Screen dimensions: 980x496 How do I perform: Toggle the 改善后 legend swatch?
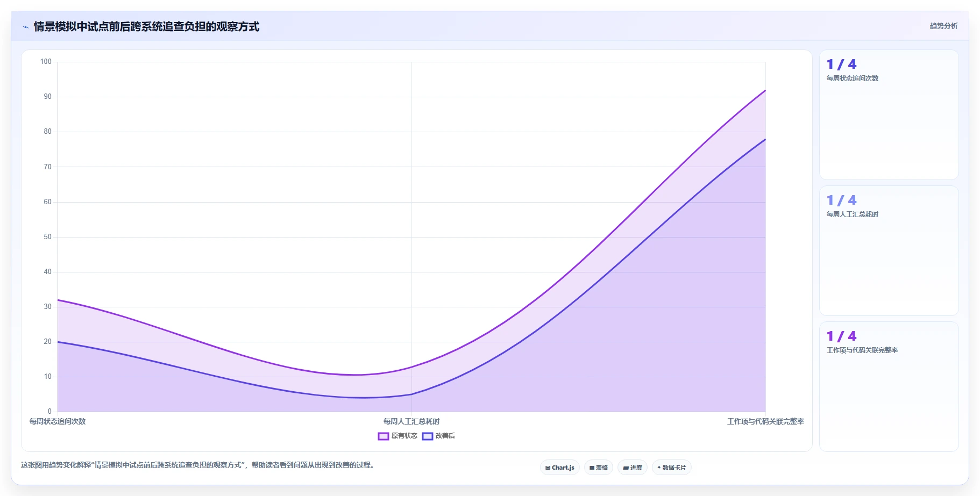tap(427, 436)
